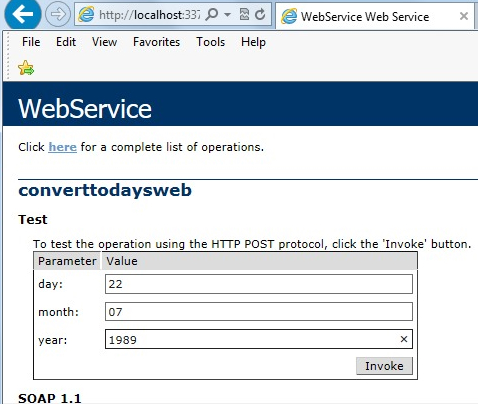Click the Compatibility View broken-page icon

244,14
